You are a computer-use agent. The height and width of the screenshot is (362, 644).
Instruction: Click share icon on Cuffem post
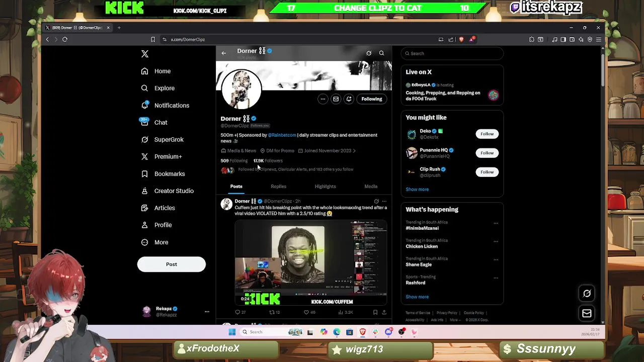(x=384, y=312)
